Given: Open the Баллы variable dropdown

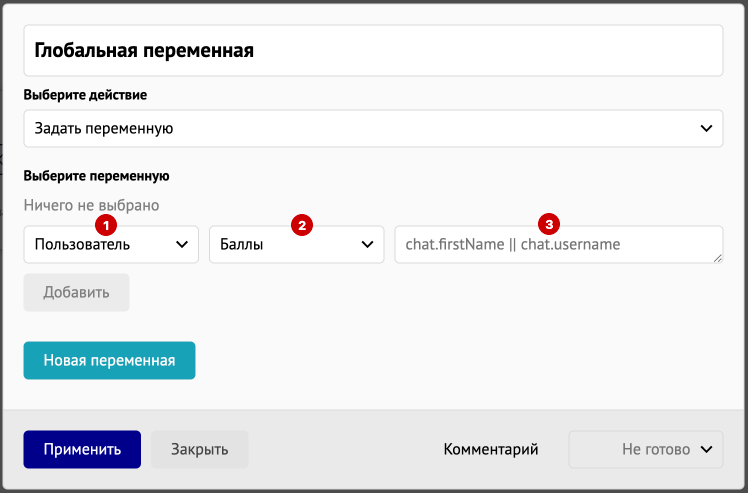Looking at the screenshot, I should coord(297,244).
